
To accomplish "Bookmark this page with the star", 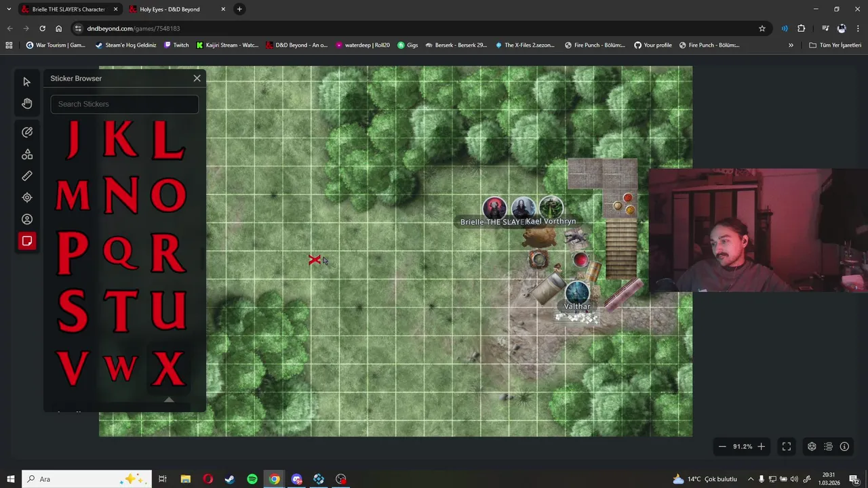I will [x=762, y=28].
